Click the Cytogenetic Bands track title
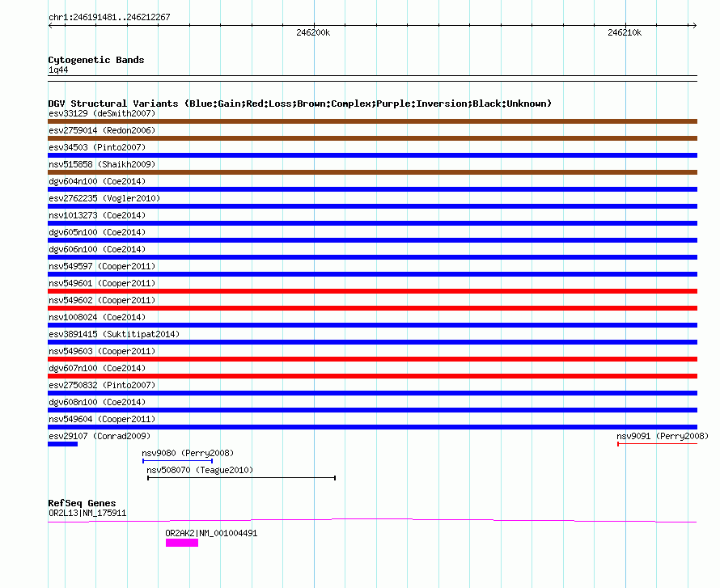This screenshot has height=588, width=720. [x=96, y=60]
